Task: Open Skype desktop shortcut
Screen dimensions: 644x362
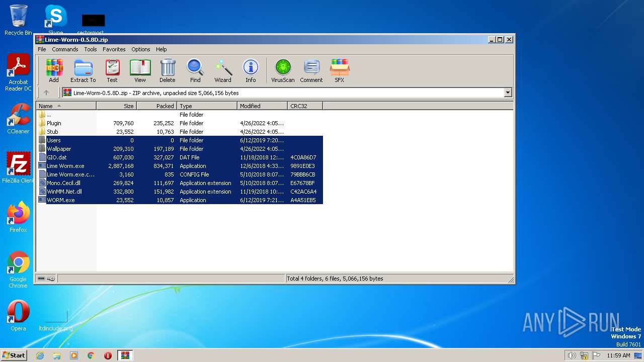Action: pyautogui.click(x=56, y=20)
